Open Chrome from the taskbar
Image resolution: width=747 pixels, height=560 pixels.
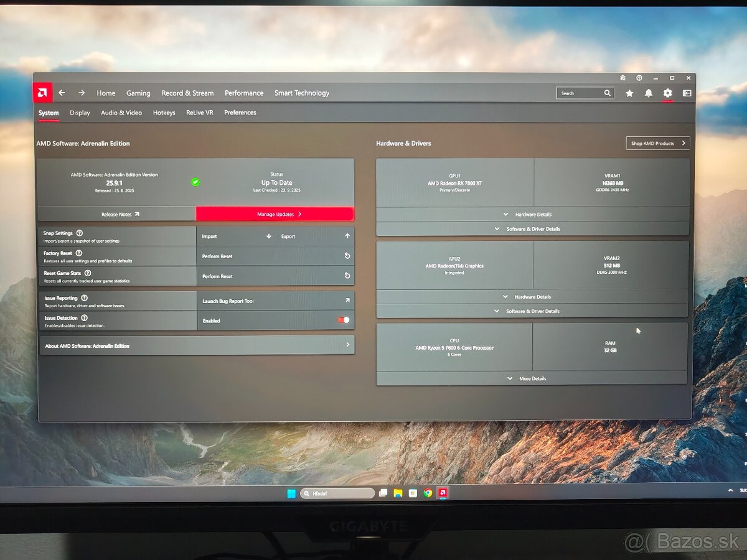click(x=428, y=493)
